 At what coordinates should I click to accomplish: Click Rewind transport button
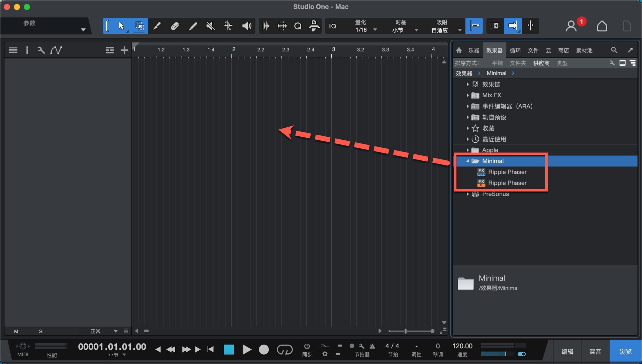(x=171, y=350)
